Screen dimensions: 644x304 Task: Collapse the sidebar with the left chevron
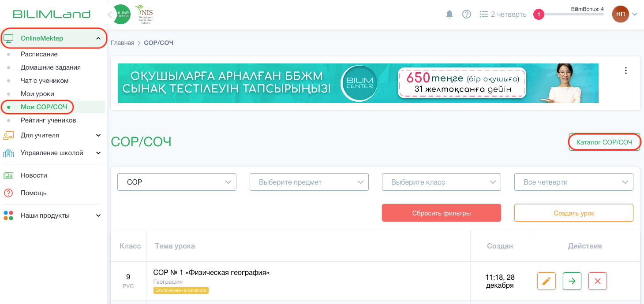110,15
